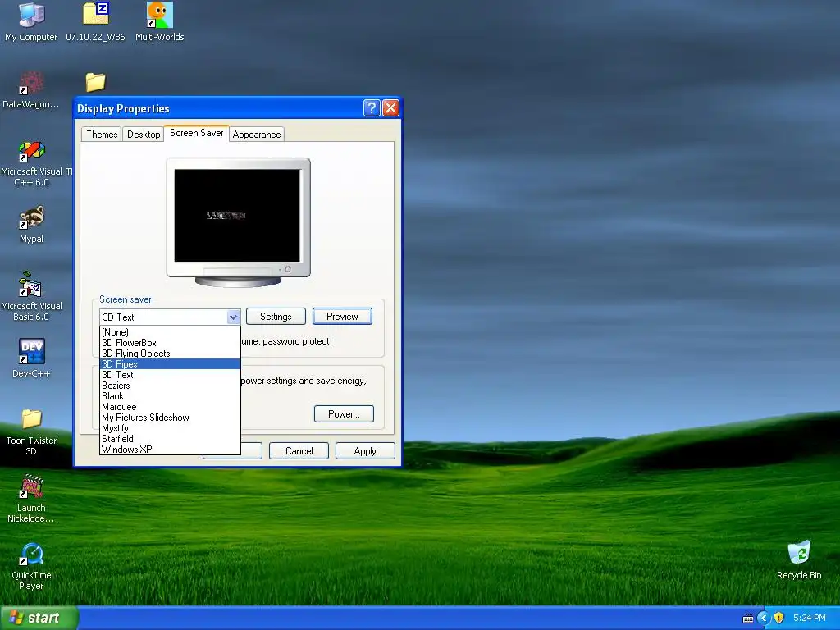Image resolution: width=840 pixels, height=630 pixels.
Task: Open the Start menu
Action: click(39, 618)
